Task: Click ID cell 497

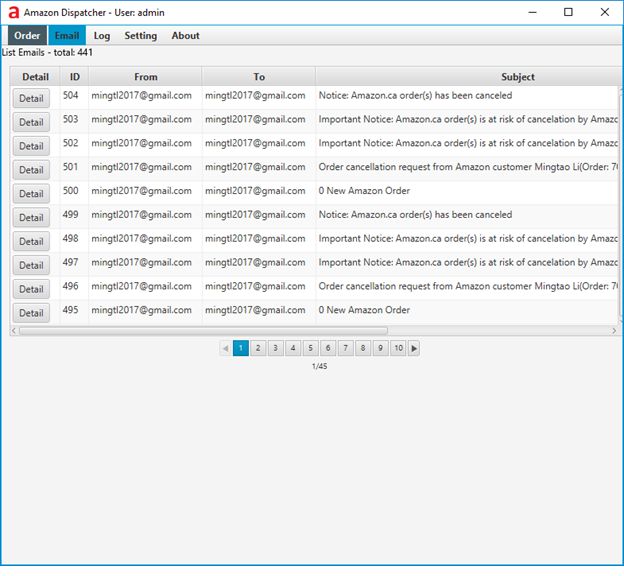Action: [70, 262]
